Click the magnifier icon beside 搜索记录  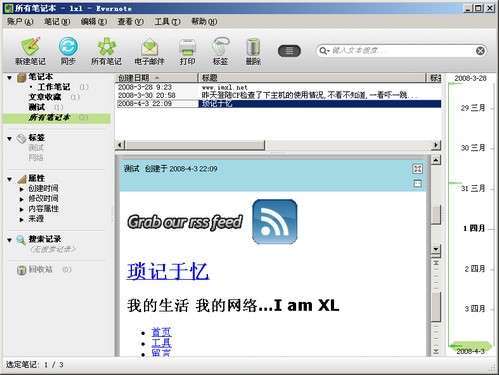(x=21, y=240)
